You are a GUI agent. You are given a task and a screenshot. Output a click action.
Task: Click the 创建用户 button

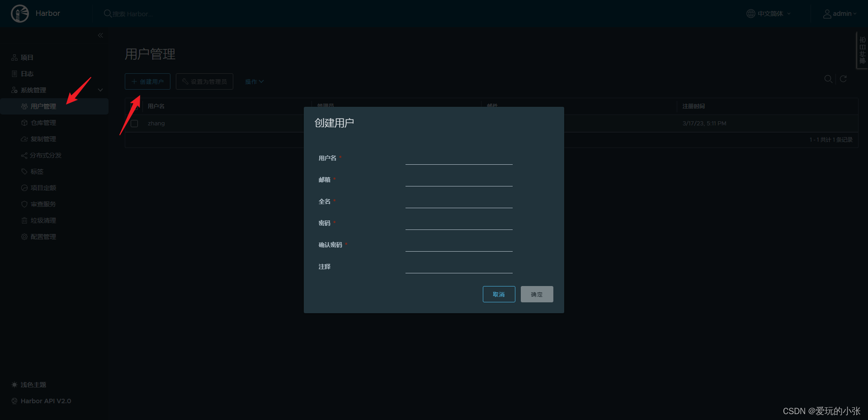point(147,81)
